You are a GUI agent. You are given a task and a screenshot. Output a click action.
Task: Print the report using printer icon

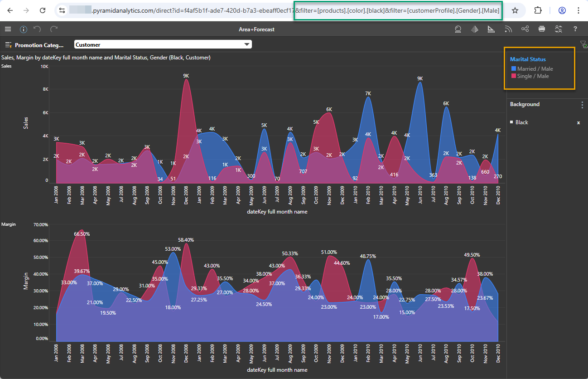[542, 29]
